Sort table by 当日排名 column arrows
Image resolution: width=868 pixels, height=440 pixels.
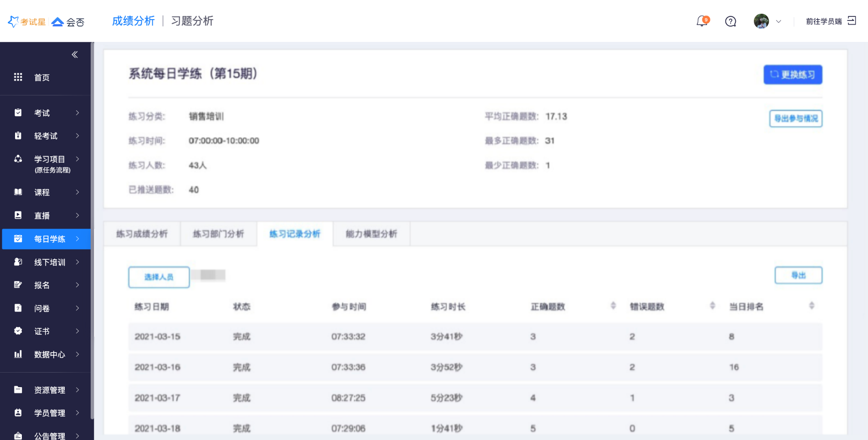[x=811, y=306]
